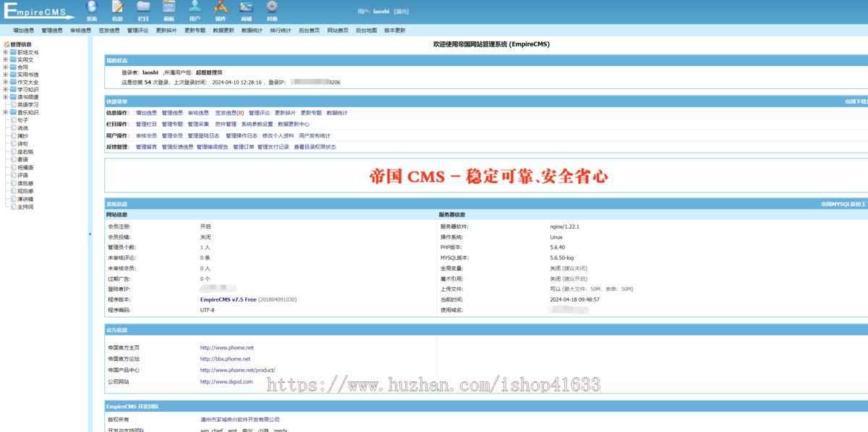The width and height of the screenshot is (868, 432).
Task: Open the 用户 (User) person icon
Action: pyautogui.click(x=195, y=7)
